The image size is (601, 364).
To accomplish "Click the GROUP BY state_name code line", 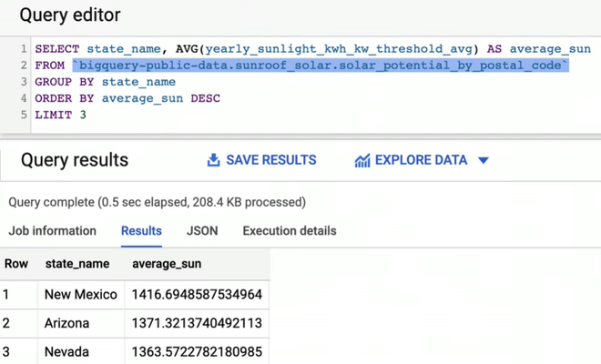I will tap(105, 82).
